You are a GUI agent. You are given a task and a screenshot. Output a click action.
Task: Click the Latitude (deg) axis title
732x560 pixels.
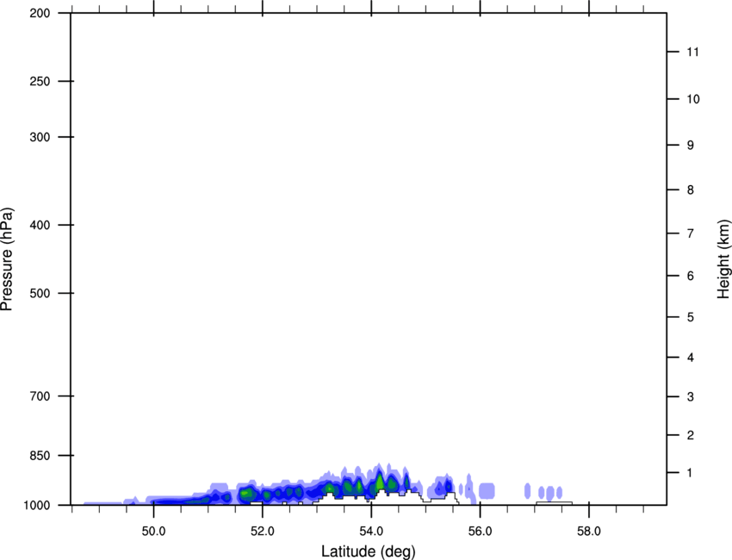click(x=368, y=551)
